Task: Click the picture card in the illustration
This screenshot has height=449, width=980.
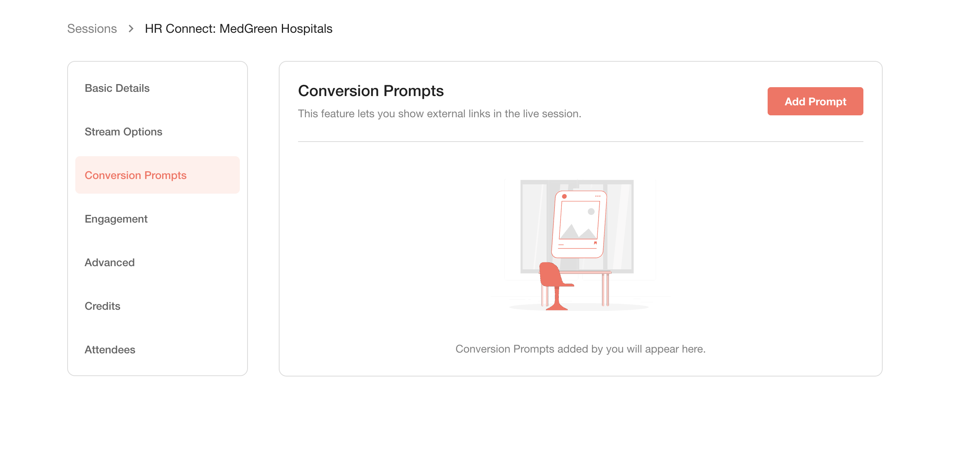Action: point(579,224)
